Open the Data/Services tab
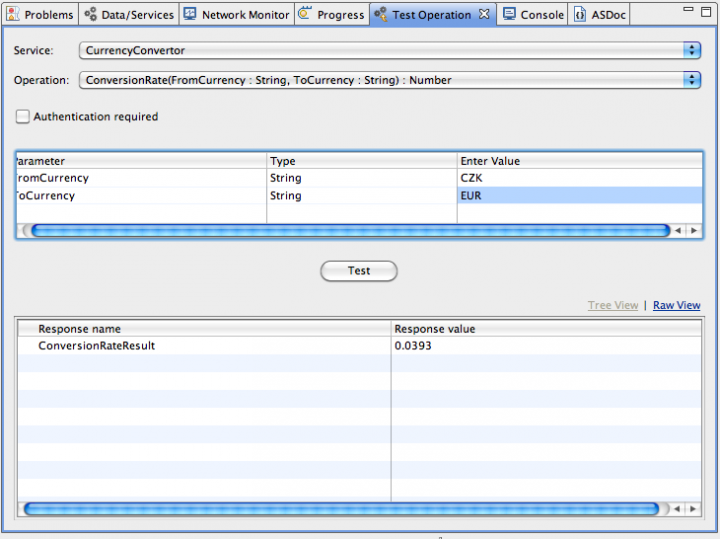The height and width of the screenshot is (539, 720). [129, 15]
